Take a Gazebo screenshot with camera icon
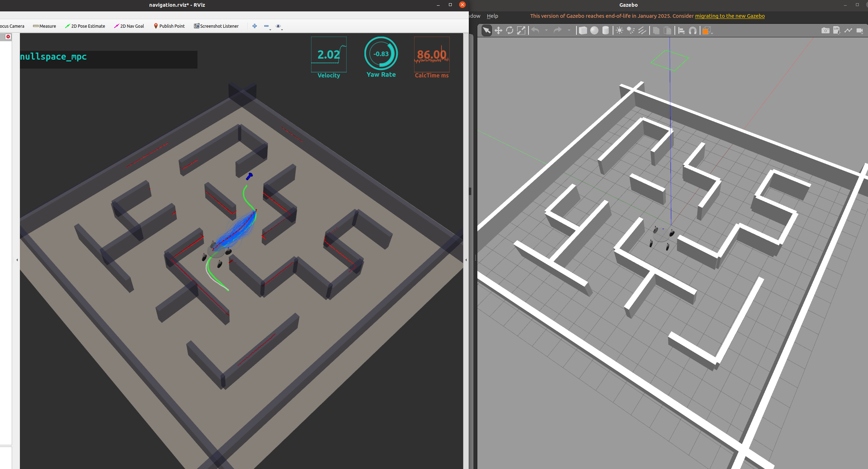 click(x=825, y=31)
